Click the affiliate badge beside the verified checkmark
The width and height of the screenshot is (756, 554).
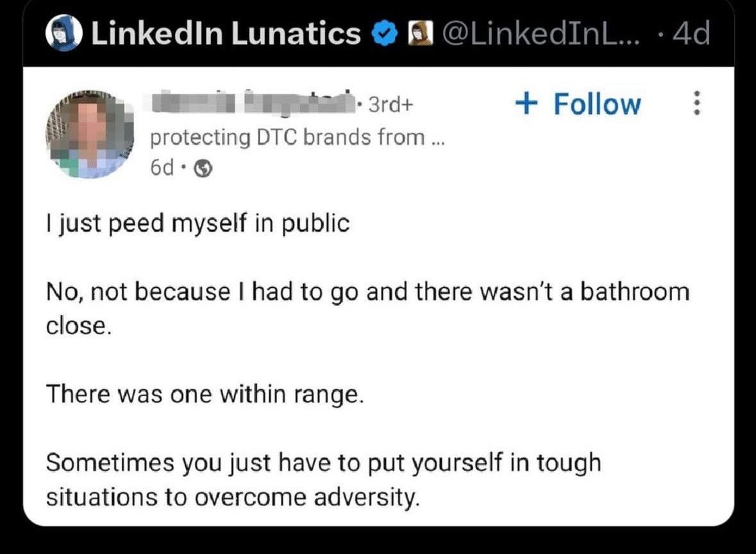(421, 34)
